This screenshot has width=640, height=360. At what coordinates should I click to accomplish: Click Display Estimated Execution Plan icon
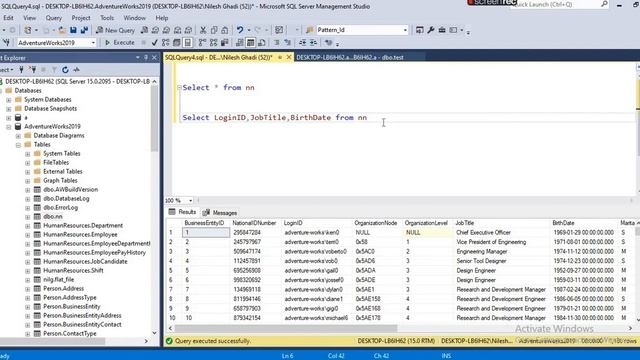tap(165, 42)
